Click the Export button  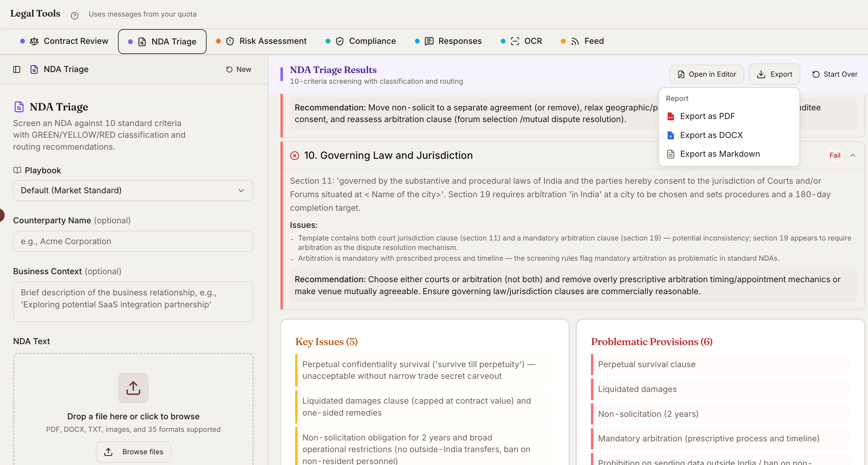(774, 74)
